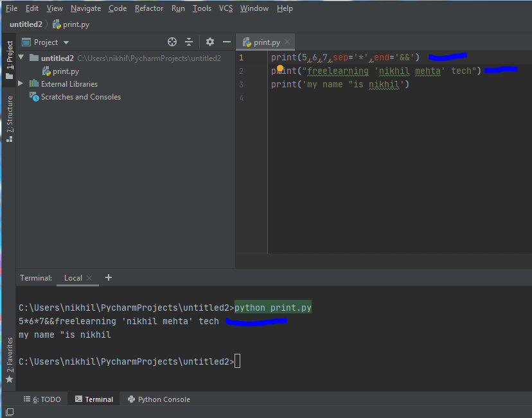Click the Favorites star icon
532x418 pixels.
click(10, 379)
